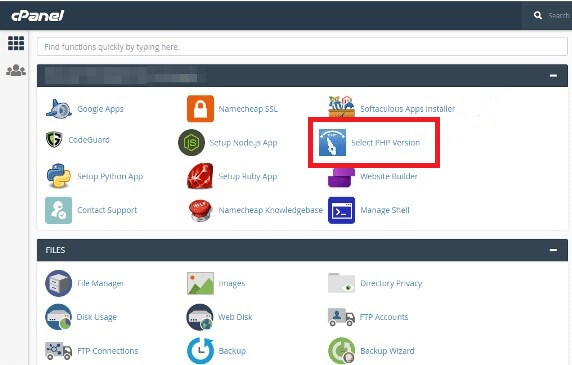572x365 pixels.
Task: Click the top-bar Search magnifier
Action: click(x=538, y=15)
